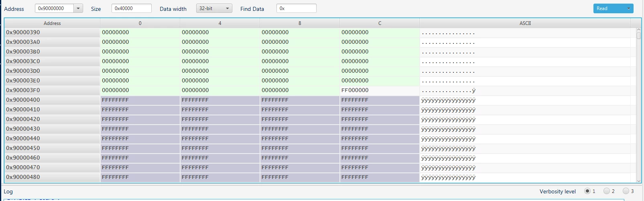Select address row 0x900003D0
The height and width of the screenshot is (201, 644).
point(52,71)
